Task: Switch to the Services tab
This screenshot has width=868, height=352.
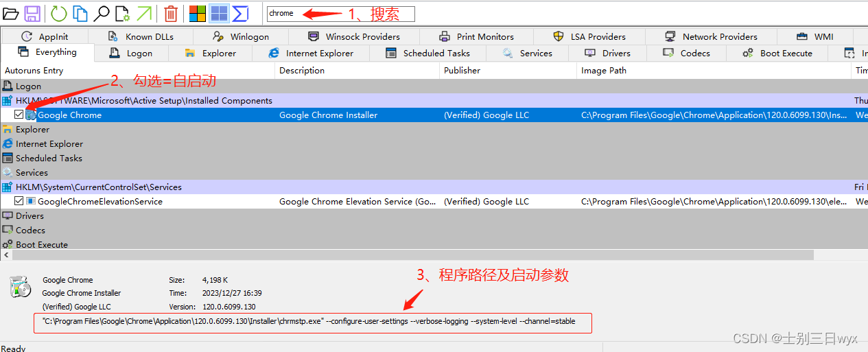Action: (527, 53)
